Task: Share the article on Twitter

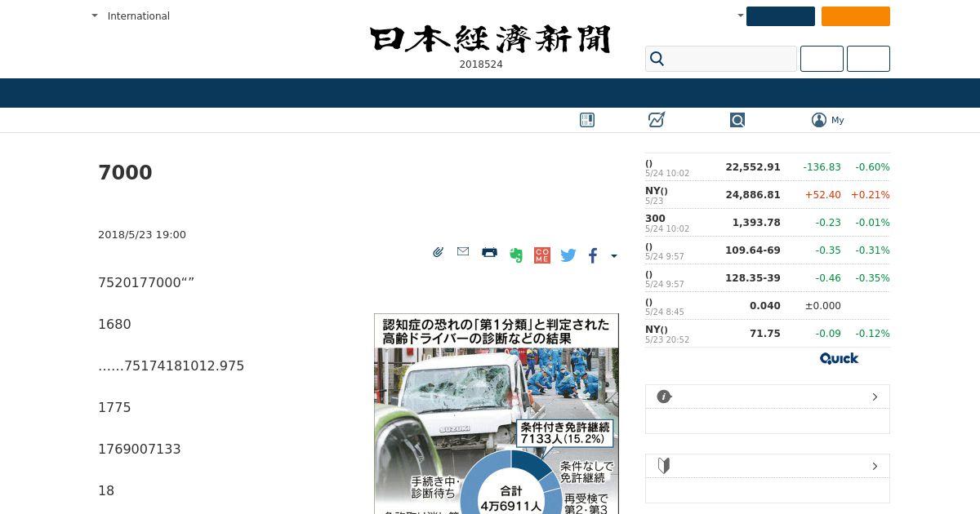Action: click(568, 255)
